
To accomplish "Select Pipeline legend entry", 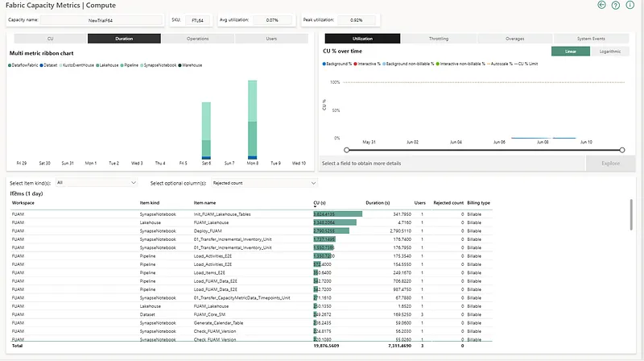I will click(x=130, y=65).
